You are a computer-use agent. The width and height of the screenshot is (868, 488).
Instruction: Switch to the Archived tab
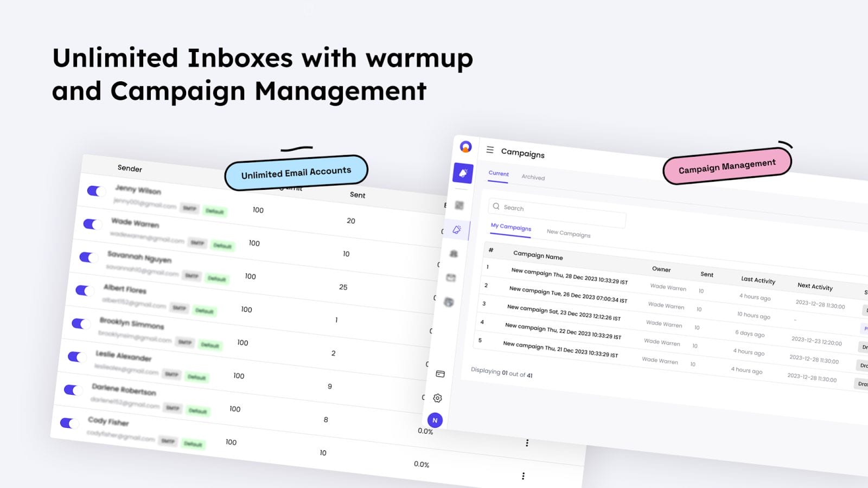pos(533,177)
